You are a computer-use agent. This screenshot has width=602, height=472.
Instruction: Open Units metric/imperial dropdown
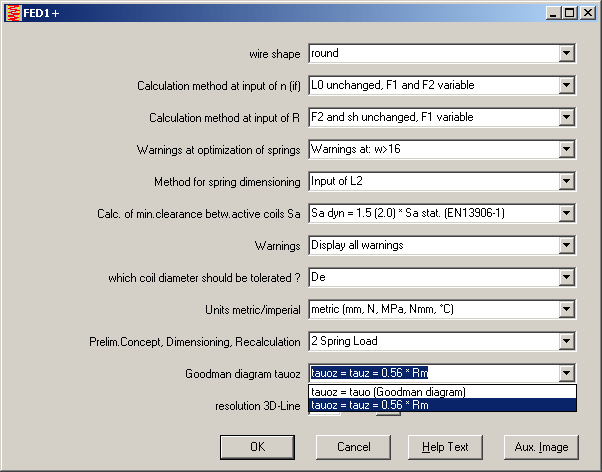point(567,309)
